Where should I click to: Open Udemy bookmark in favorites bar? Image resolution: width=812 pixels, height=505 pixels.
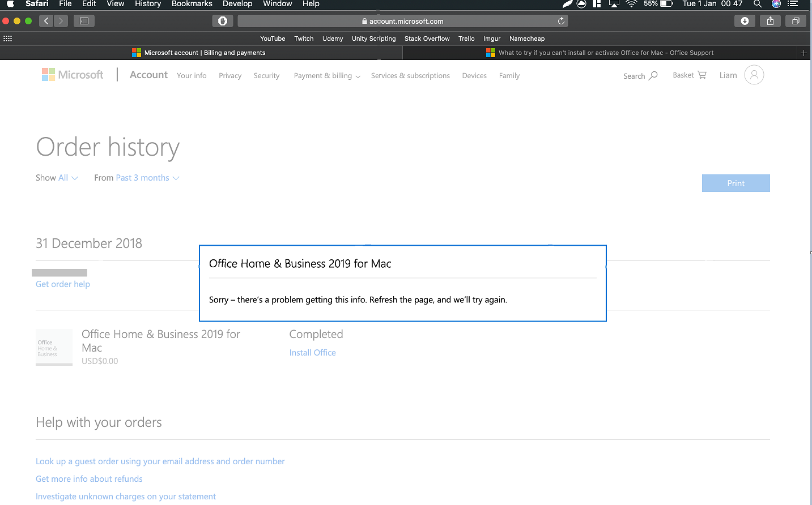tap(333, 38)
